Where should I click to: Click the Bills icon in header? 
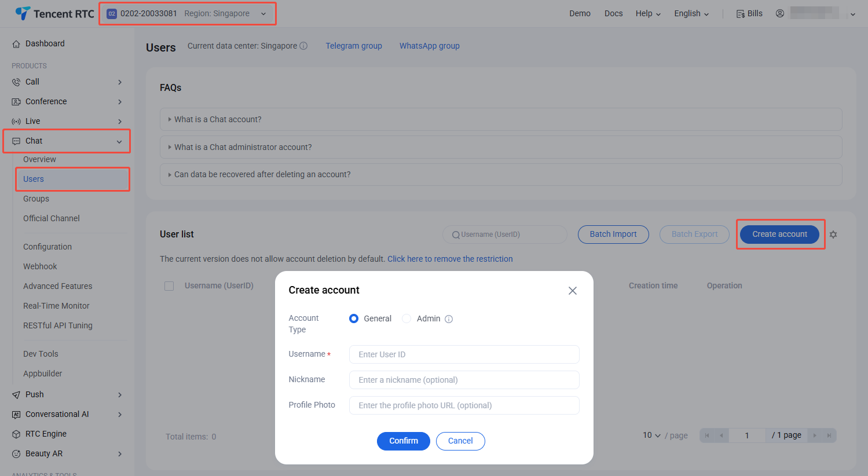coord(740,13)
